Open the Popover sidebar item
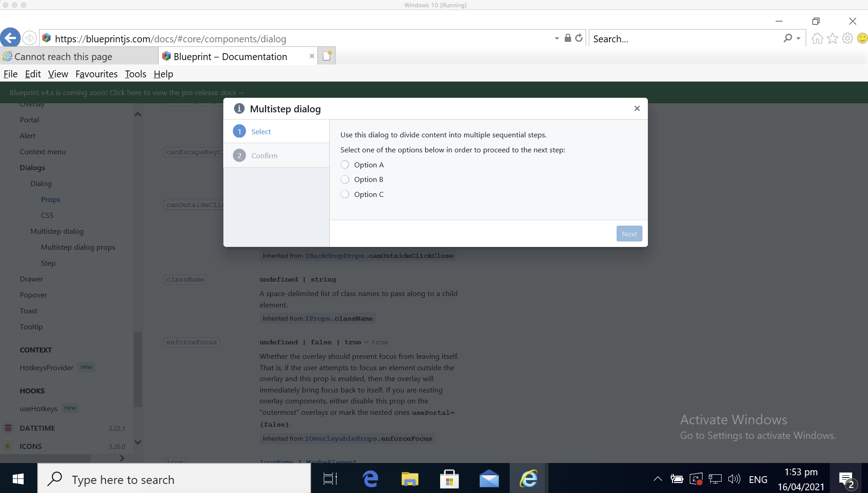This screenshot has height=493, width=868. click(33, 295)
